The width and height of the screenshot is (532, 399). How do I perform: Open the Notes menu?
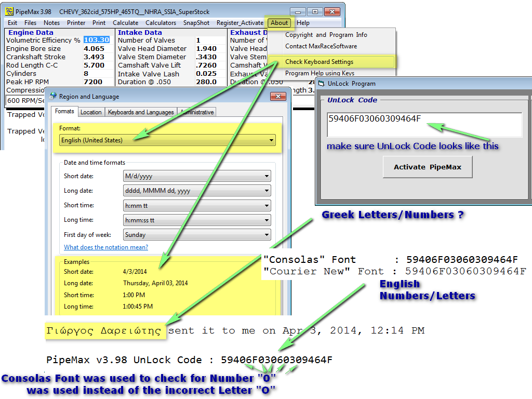[51, 23]
